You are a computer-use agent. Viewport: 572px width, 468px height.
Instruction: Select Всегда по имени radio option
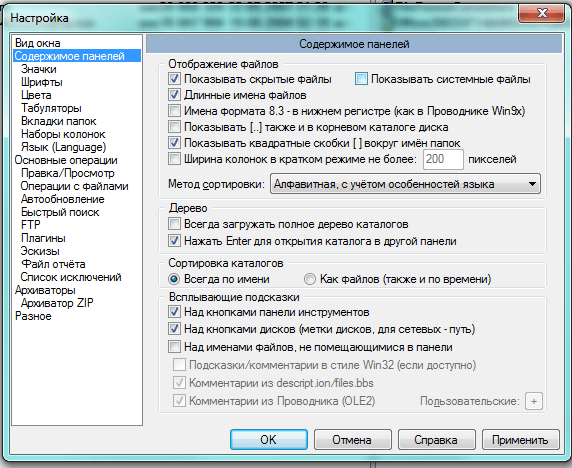click(x=174, y=279)
